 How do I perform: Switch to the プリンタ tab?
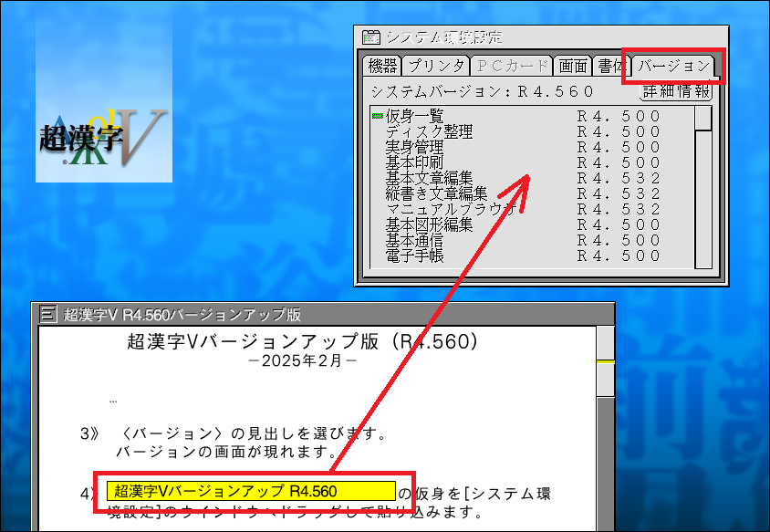436,66
